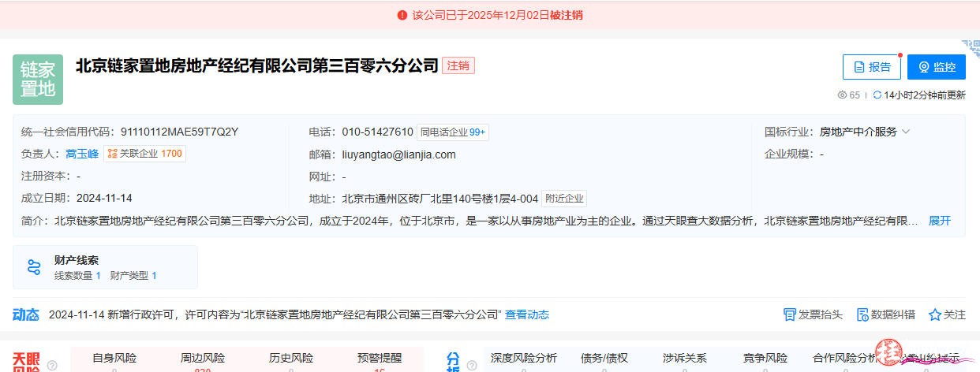This screenshot has width=980, height=372.
Task: Click the 发票抬头 invoice icon
Action: [x=789, y=314]
